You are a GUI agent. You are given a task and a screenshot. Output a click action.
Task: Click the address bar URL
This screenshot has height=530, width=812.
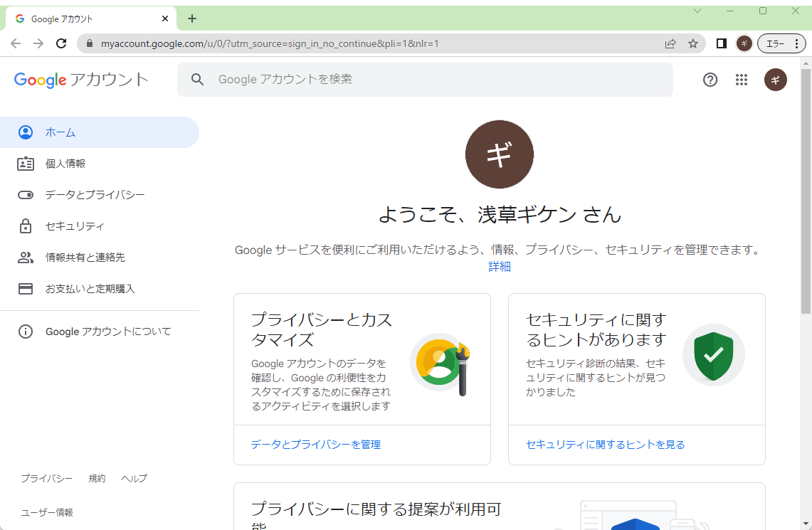tap(270, 43)
